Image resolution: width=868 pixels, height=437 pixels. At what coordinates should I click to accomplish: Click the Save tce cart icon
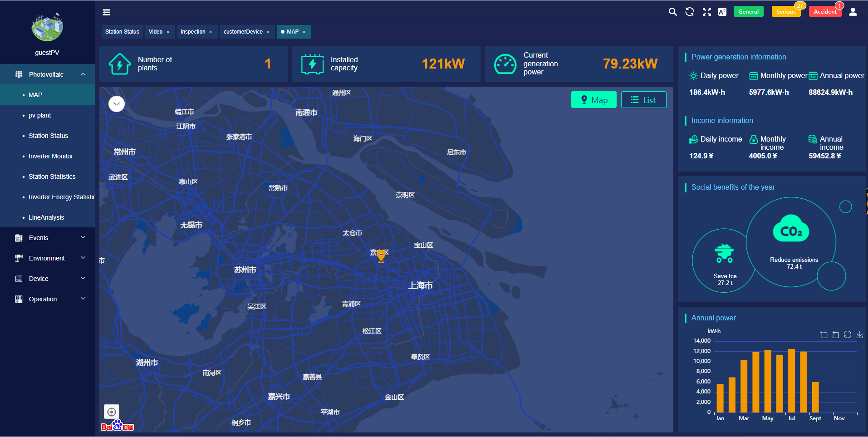tap(724, 253)
